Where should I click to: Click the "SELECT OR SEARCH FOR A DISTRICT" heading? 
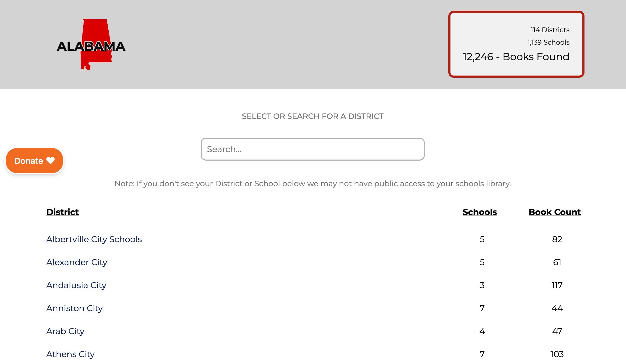[x=313, y=116]
